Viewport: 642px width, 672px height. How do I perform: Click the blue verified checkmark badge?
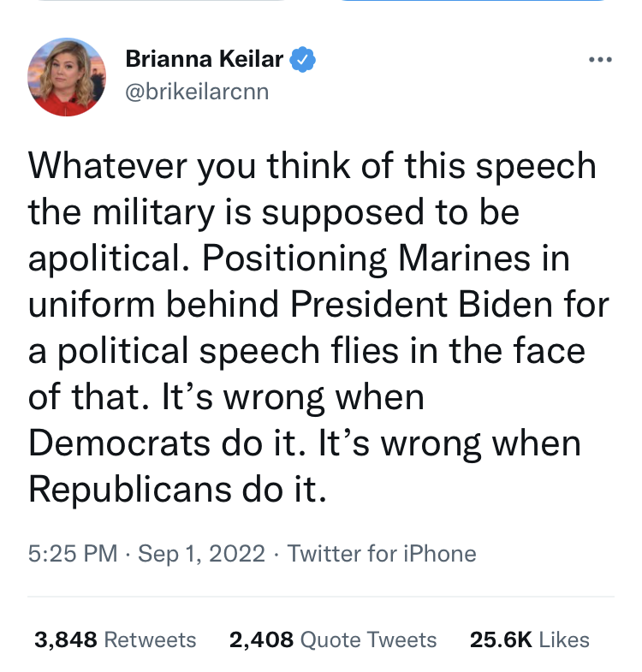(303, 59)
